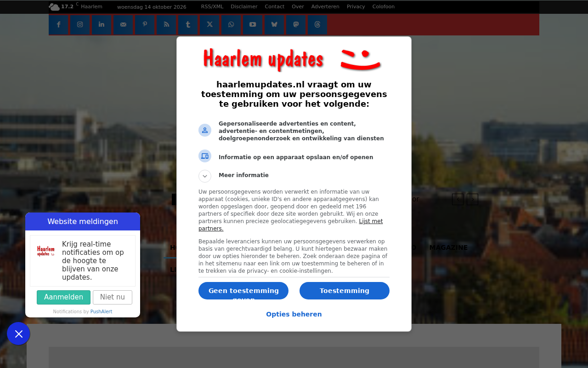Open Contact in top menu
Viewport: 588px width, 368px height.
274,7
